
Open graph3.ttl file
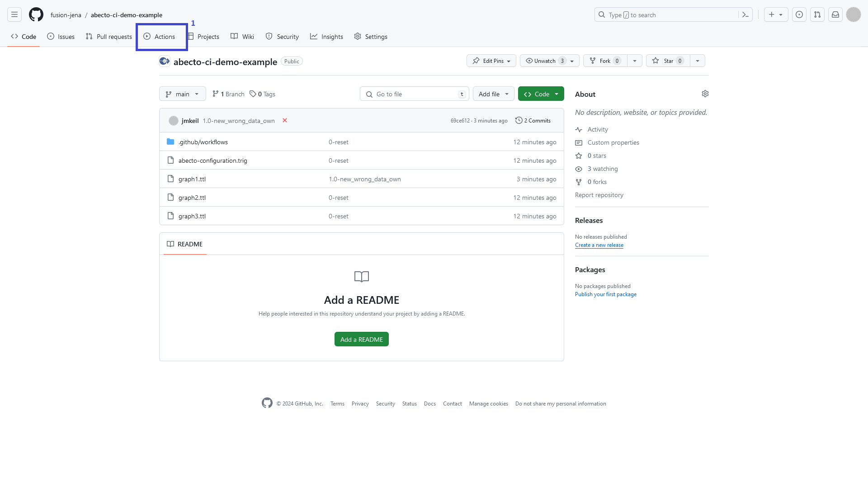coord(192,216)
